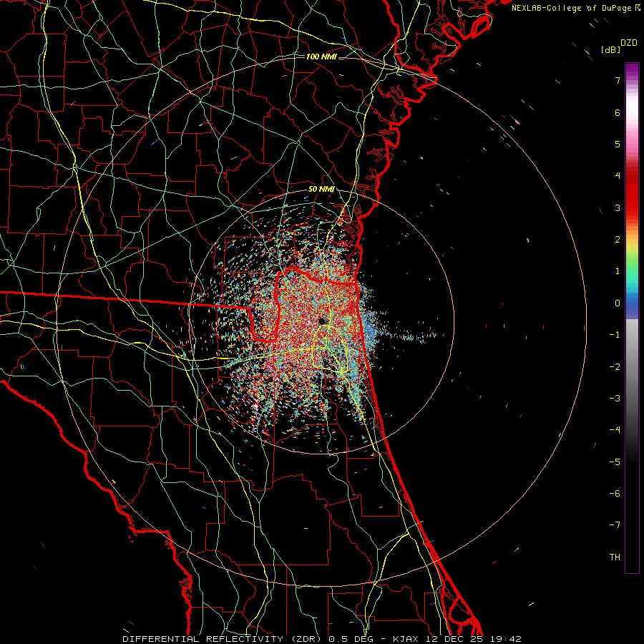The image size is (644, 644).
Task: Click the -3 dB legend tick label
Action: point(615,399)
